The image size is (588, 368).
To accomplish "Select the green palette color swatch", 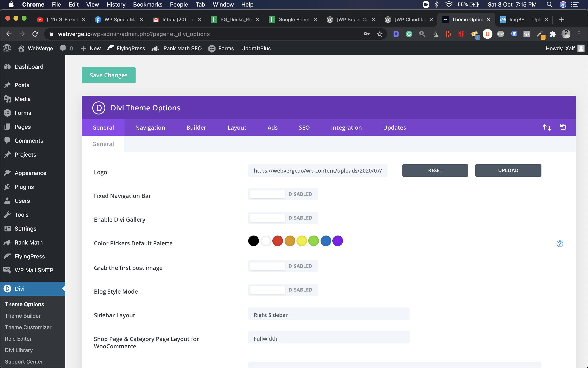I will coord(313,241).
